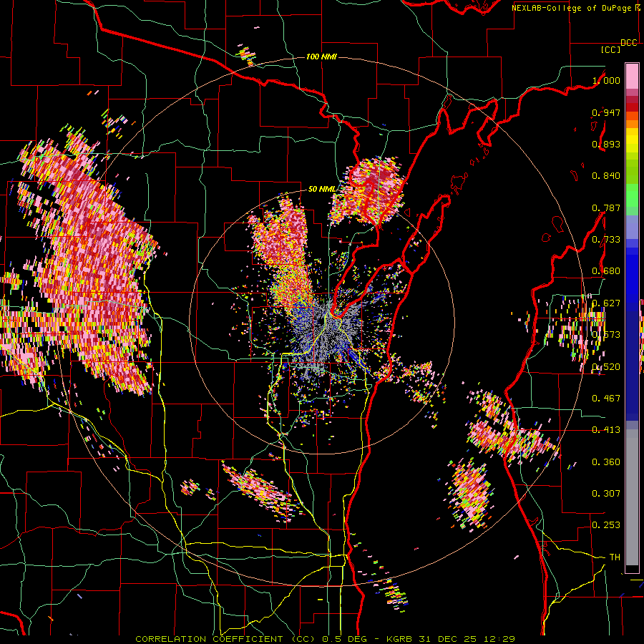Click the 0.840 color scale label
644x644 pixels.
(x=606, y=176)
